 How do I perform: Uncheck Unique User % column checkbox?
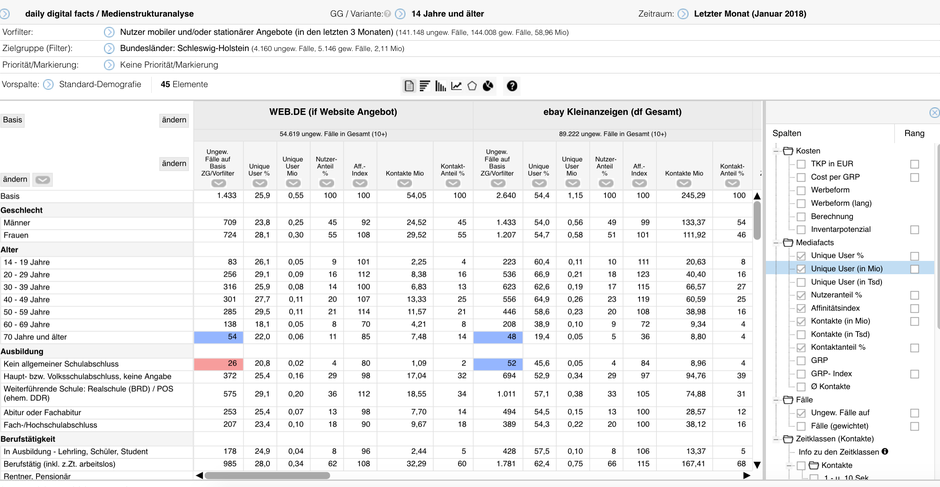point(801,255)
